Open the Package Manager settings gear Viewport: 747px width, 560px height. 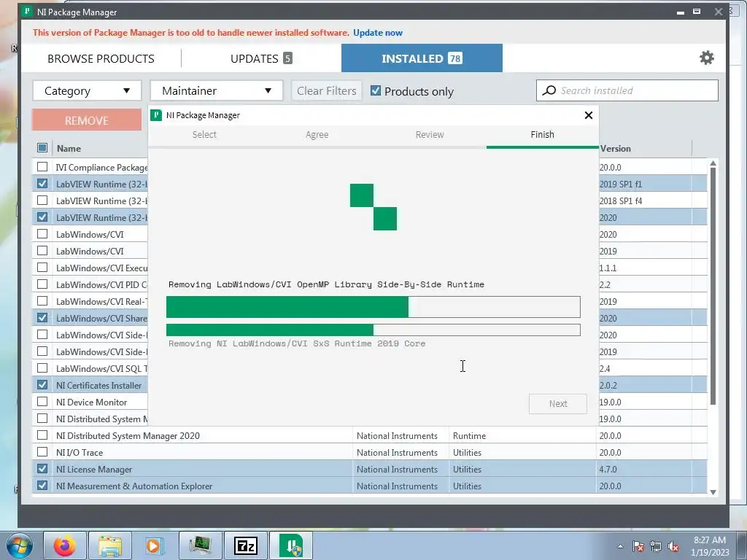[x=706, y=58]
